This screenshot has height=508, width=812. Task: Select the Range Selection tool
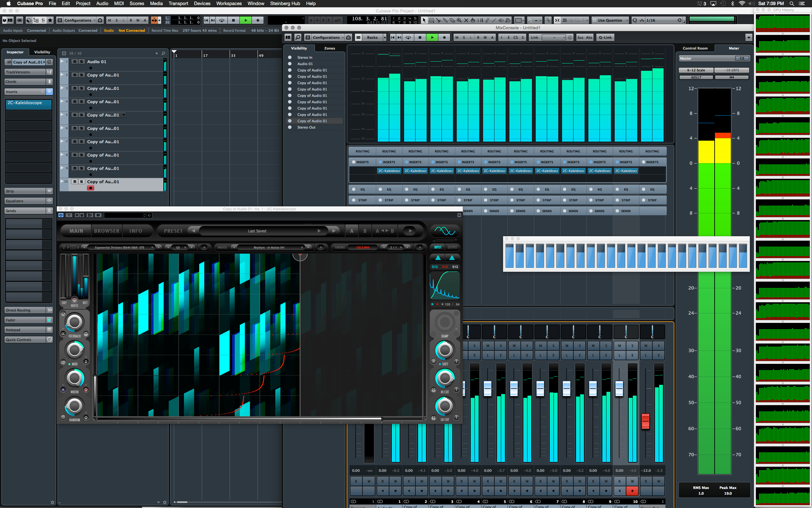click(x=431, y=20)
